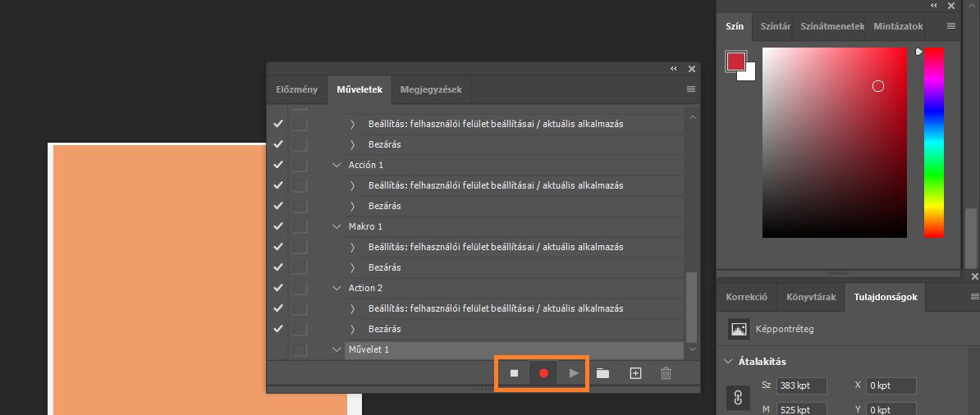
Task: Toggle checkmark of Bezárás step under Action 2
Action: click(x=278, y=329)
